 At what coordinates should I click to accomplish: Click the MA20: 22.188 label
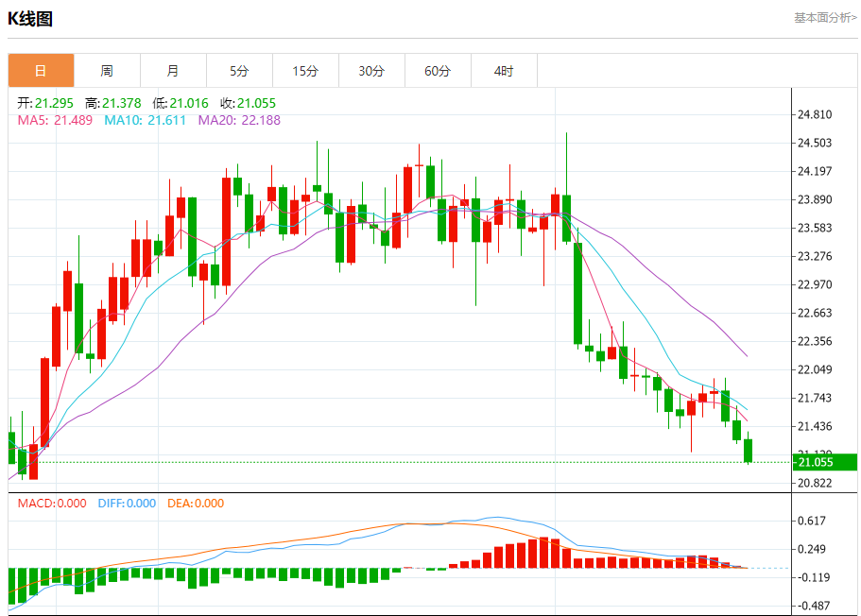click(239, 120)
